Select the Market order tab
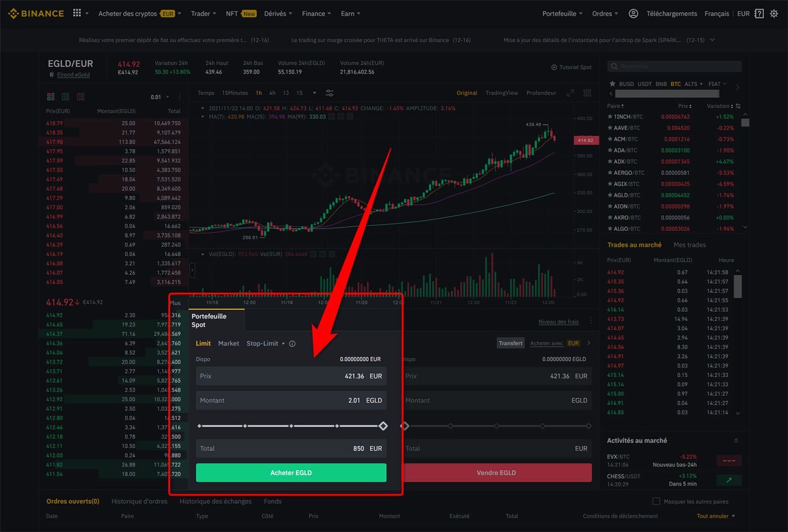788x532 pixels. pyautogui.click(x=229, y=343)
